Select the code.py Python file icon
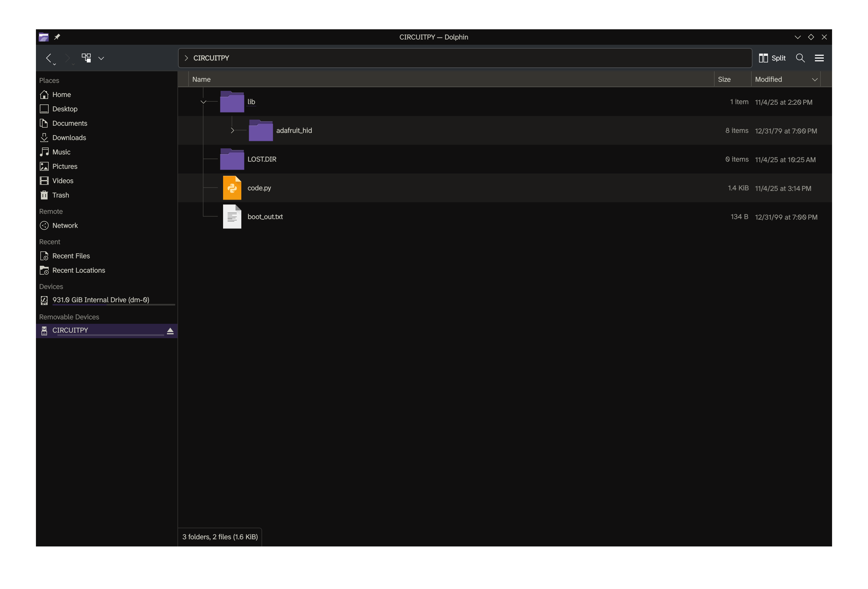 pyautogui.click(x=232, y=188)
